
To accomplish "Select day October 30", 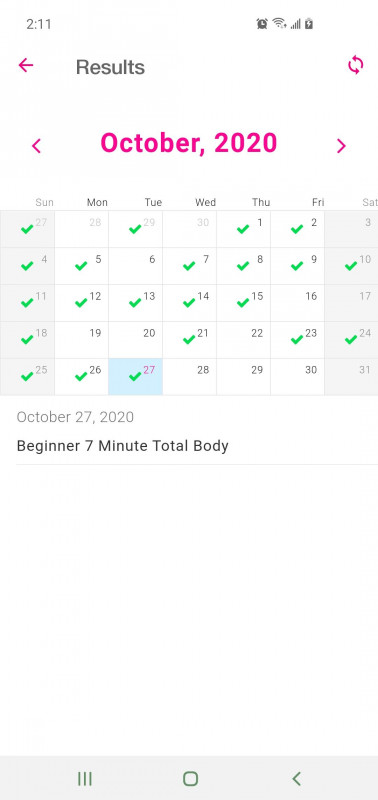I will coord(298,377).
